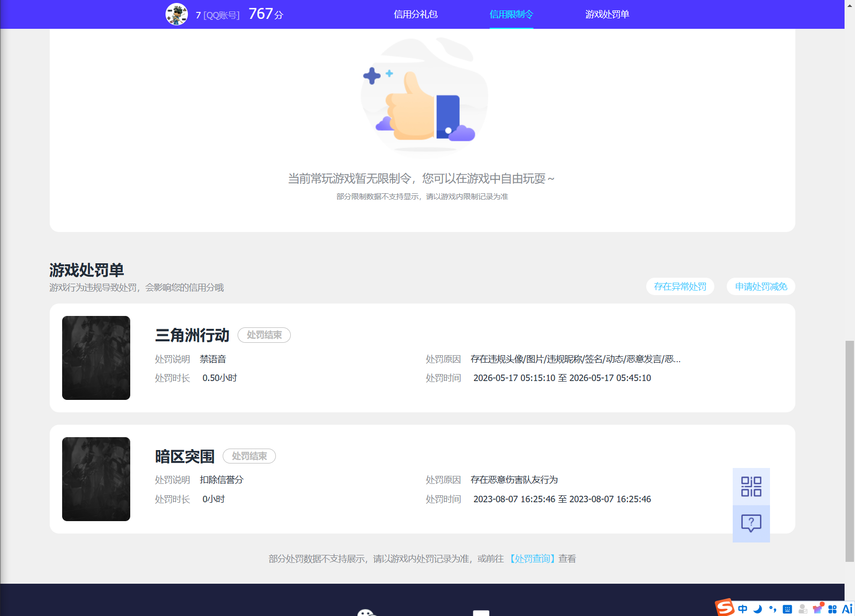
Task: Open the 三角洲行动 game thumbnail
Action: 96,358
